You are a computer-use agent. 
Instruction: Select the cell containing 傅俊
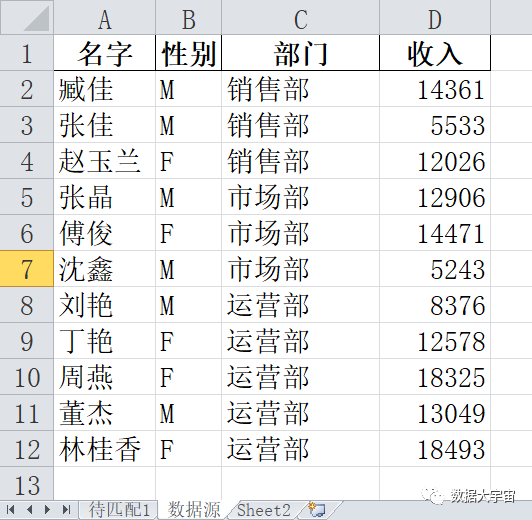point(104,233)
